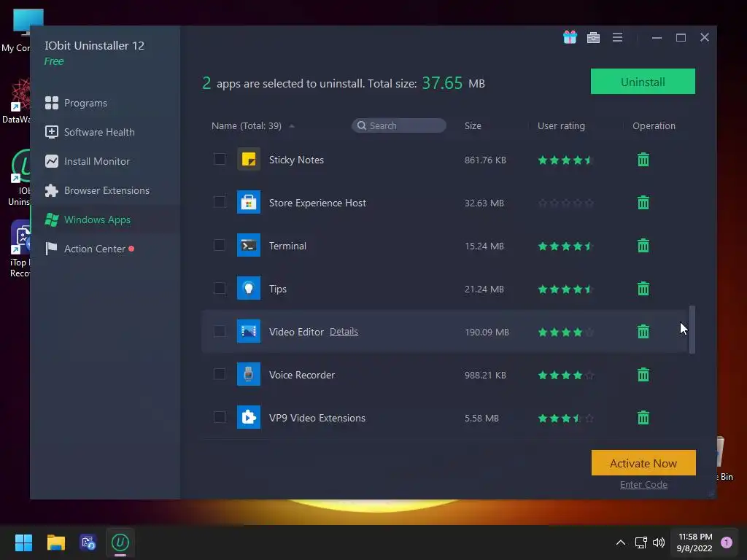Viewport: 747px width, 560px height.
Task: Click the trash icon for Sticky Notes
Action: tap(643, 160)
